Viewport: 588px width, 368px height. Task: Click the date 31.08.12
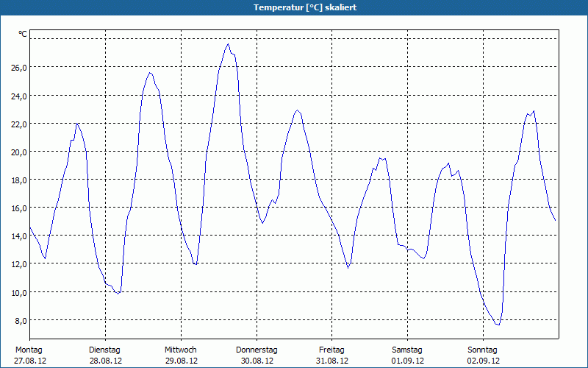point(332,361)
